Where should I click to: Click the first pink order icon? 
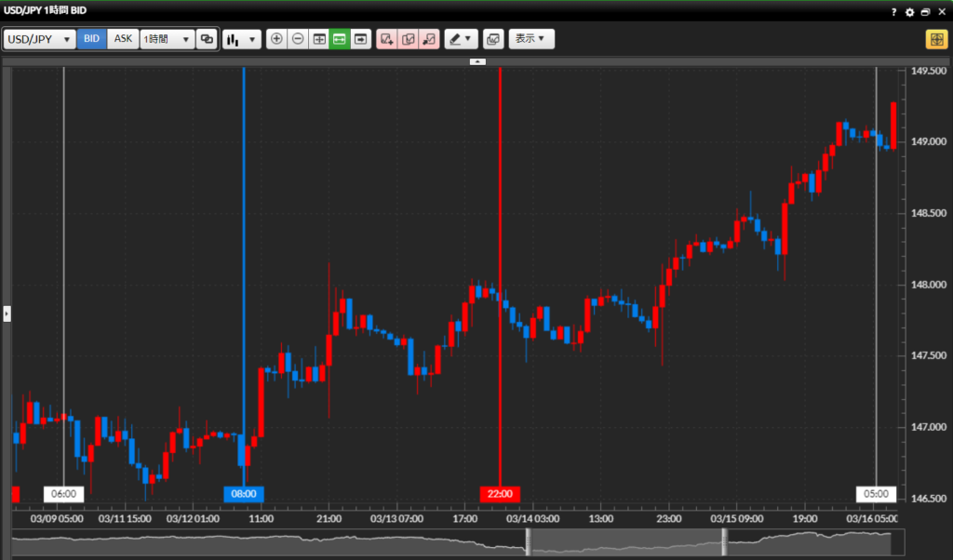coord(386,39)
